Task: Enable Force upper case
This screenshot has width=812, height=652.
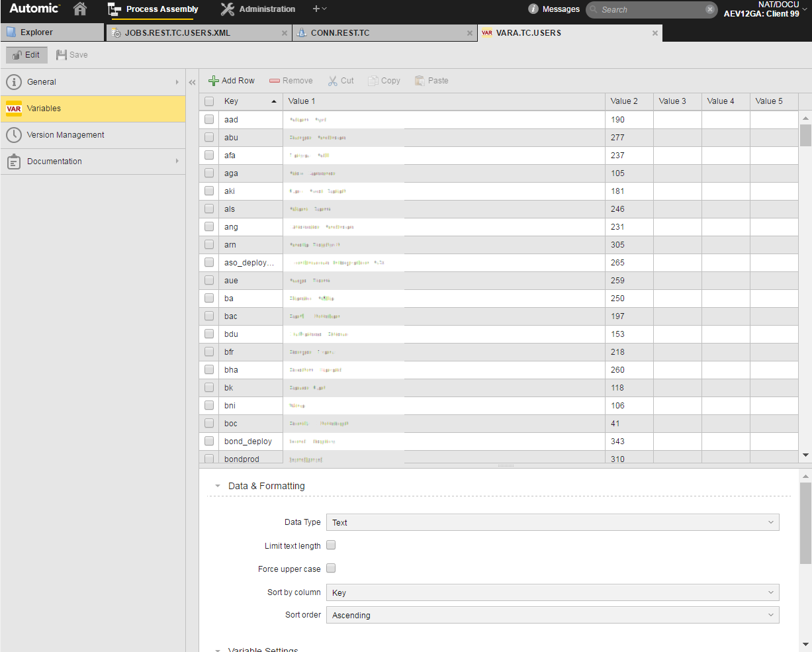Action: 330,567
